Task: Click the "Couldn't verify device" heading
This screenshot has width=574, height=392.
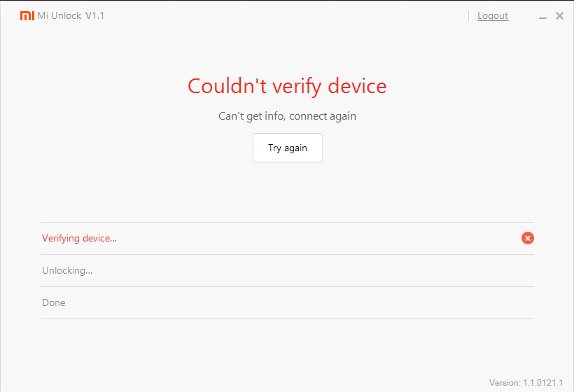Action: 287,86
